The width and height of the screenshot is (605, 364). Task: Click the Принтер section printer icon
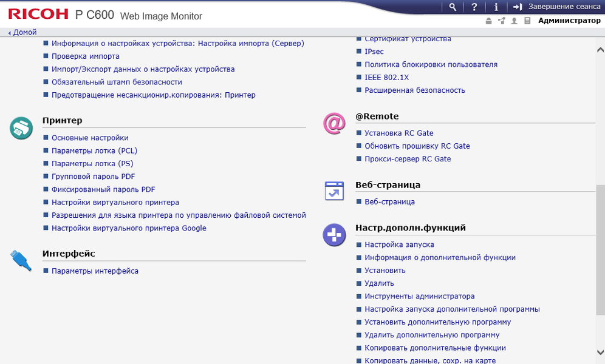(21, 129)
